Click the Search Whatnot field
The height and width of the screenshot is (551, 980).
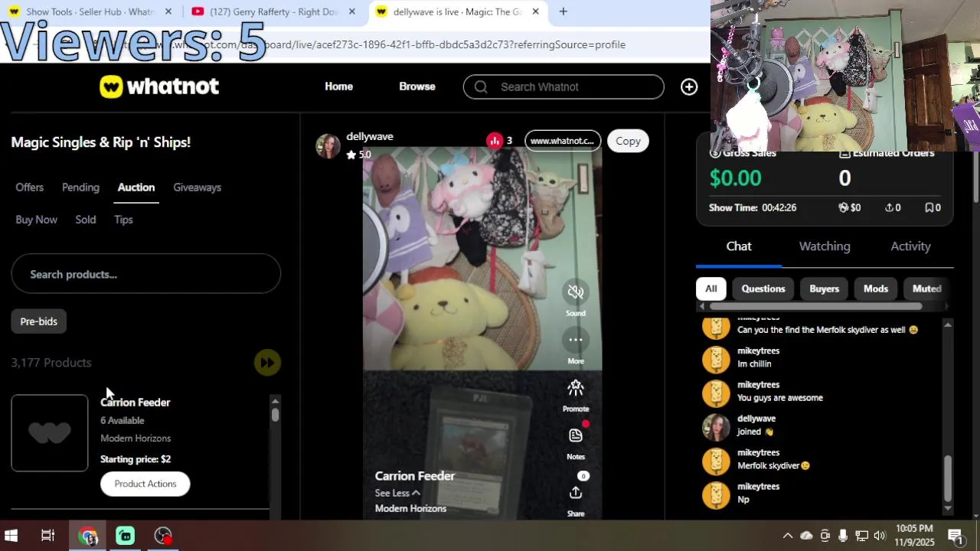[x=563, y=86]
